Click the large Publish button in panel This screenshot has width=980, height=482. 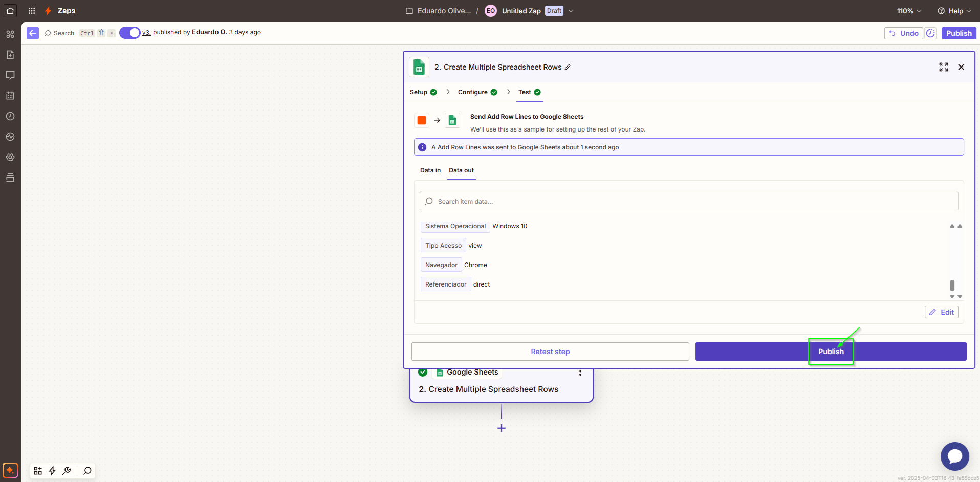pos(831,352)
